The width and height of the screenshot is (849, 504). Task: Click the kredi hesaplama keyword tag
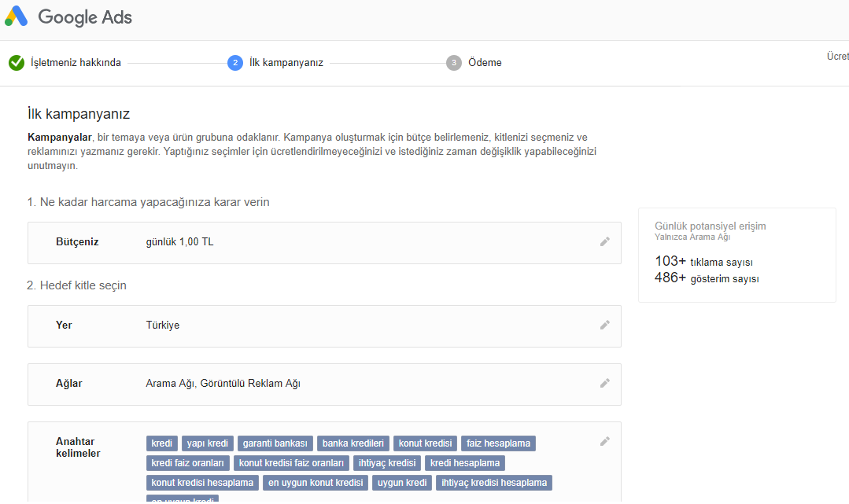(465, 463)
